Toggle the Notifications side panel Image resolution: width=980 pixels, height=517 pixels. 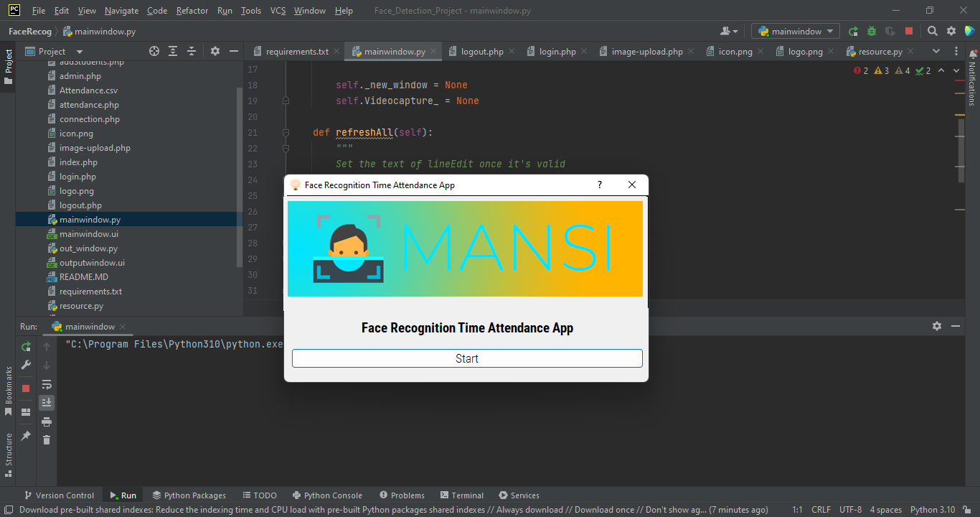click(x=972, y=79)
